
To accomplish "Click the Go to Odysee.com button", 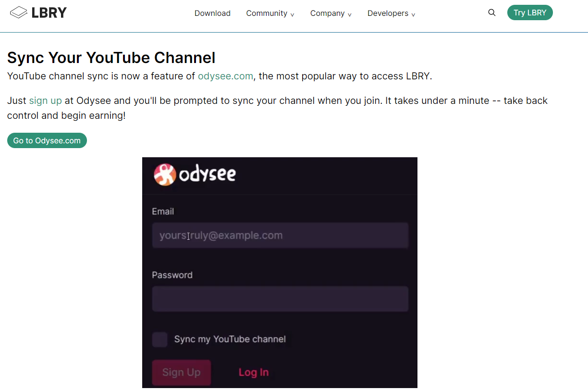I will click(47, 140).
